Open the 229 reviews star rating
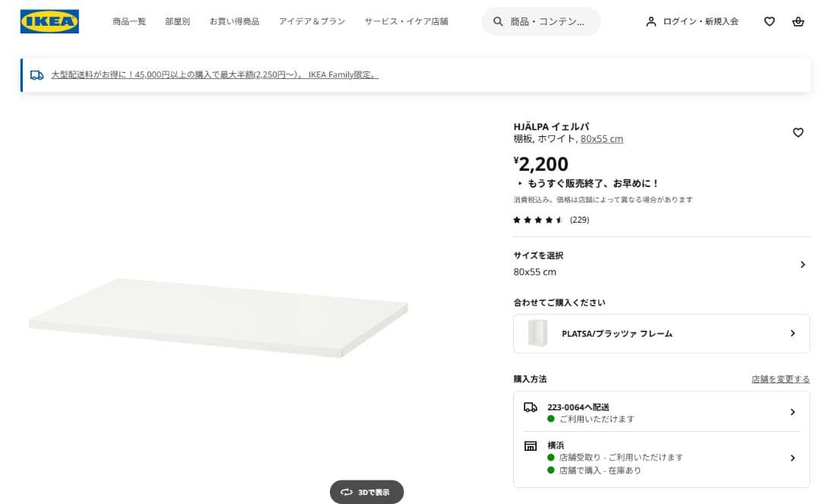Viewport: 821px width, 504px height. (550, 220)
